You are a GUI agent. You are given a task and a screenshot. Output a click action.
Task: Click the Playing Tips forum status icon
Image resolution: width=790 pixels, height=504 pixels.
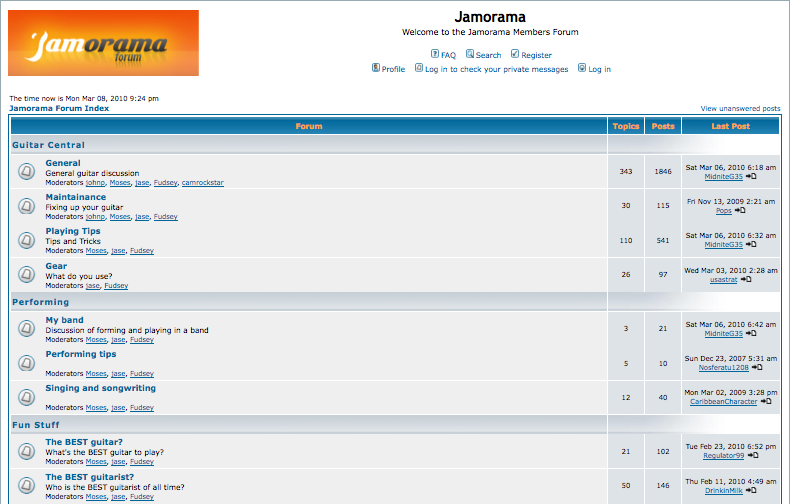[x=26, y=240]
